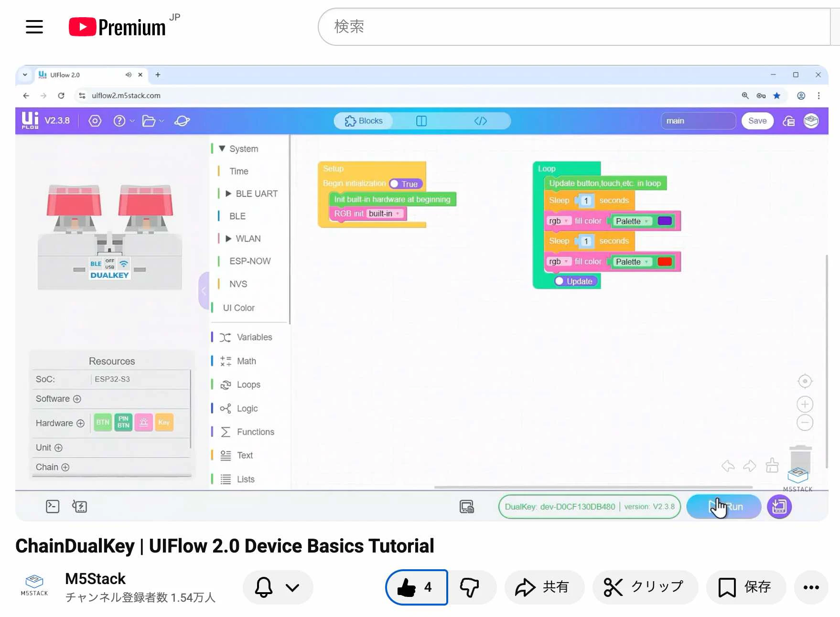The image size is (840, 617).
Task: Open the Variables block category
Action: [246, 337]
